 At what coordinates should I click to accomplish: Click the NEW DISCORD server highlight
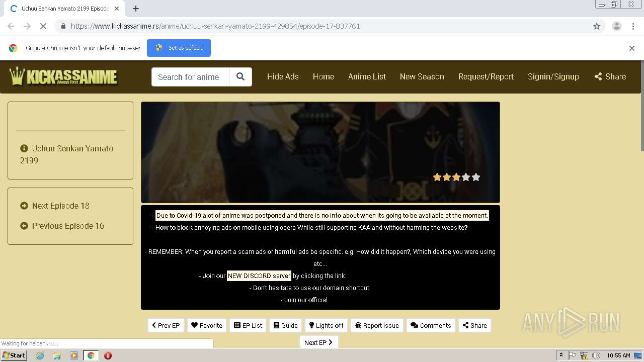pos(259,276)
